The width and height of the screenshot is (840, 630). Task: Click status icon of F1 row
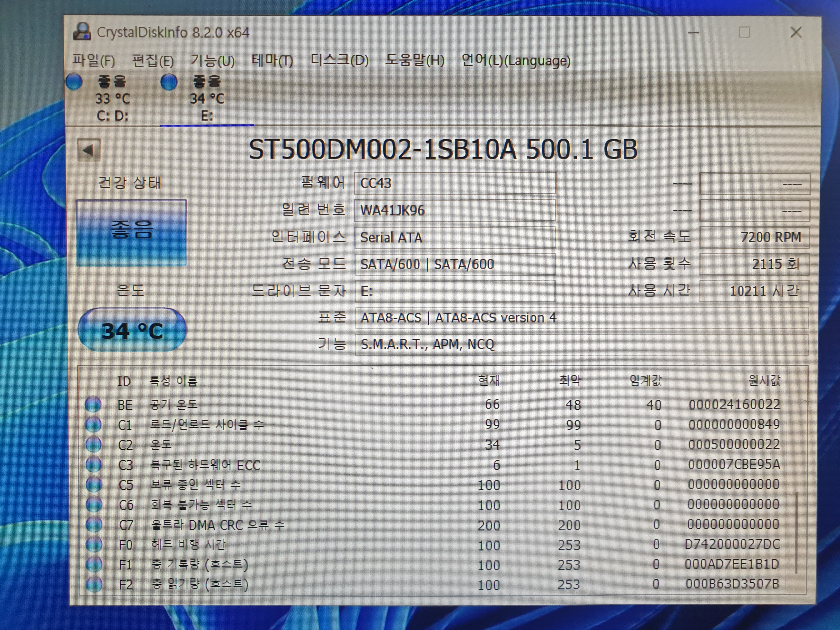pyautogui.click(x=94, y=564)
